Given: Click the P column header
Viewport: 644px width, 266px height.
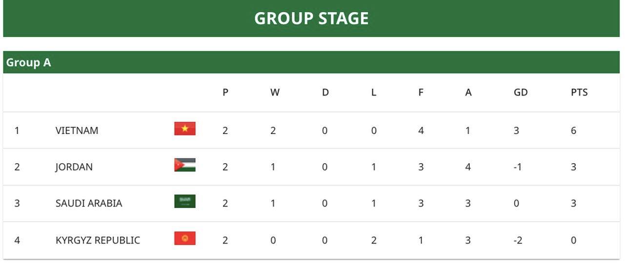Looking at the screenshot, I should coord(225,93).
